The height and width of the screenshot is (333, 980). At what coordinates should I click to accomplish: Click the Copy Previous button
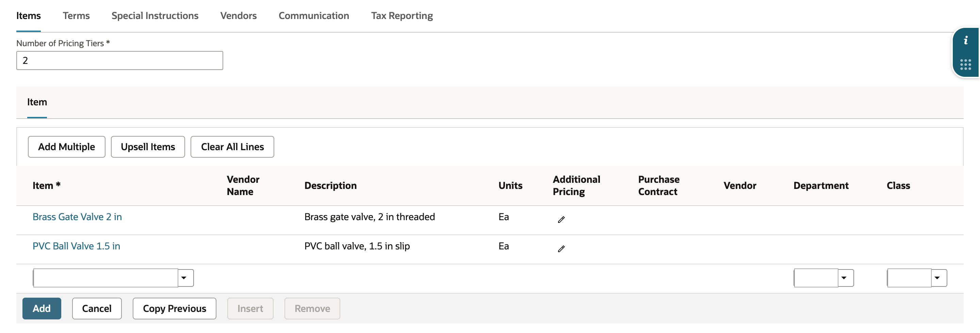tap(175, 309)
